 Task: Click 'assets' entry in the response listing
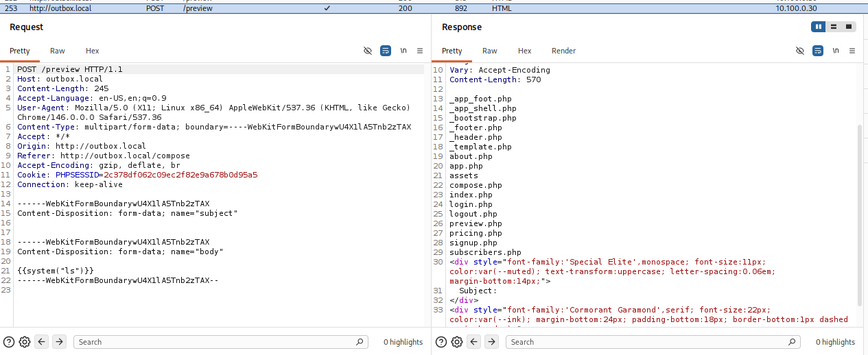(464, 175)
